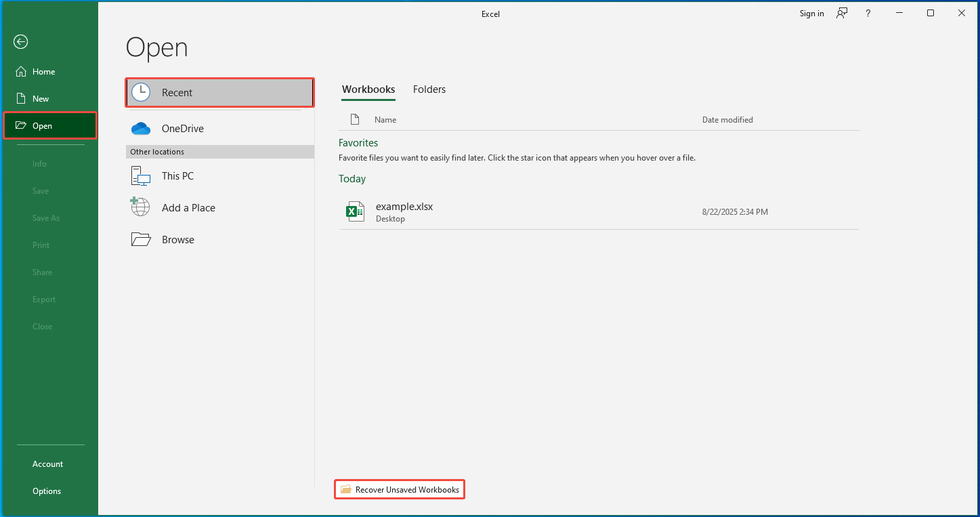Open the New workbook section
Image resolution: width=980 pixels, height=517 pixels.
[39, 98]
